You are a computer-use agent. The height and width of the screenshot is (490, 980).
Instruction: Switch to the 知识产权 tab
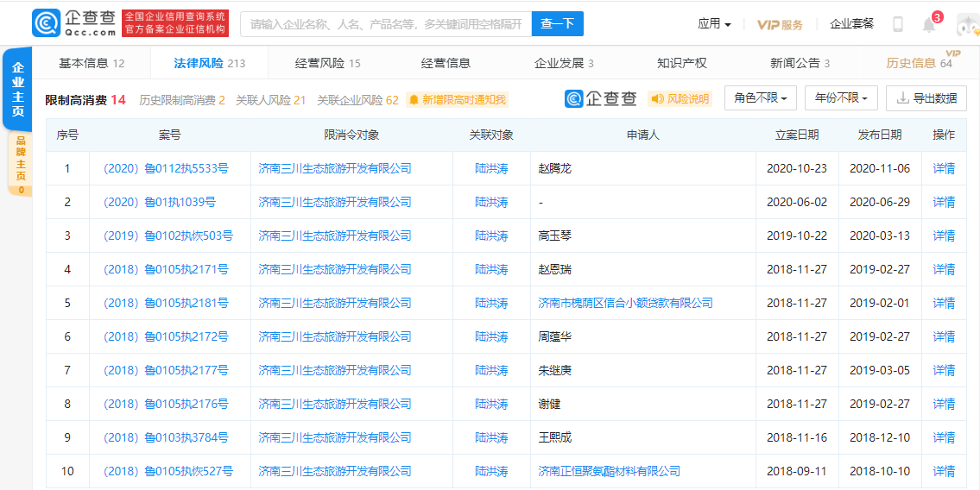681,63
